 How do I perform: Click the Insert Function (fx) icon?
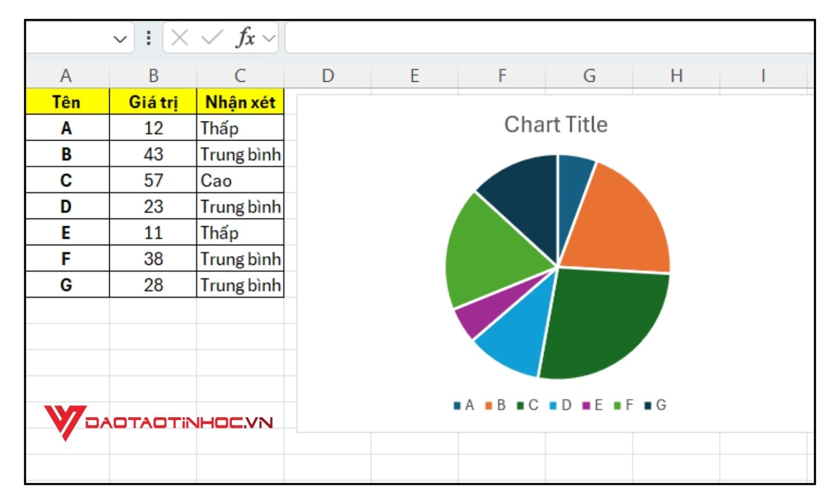click(245, 38)
